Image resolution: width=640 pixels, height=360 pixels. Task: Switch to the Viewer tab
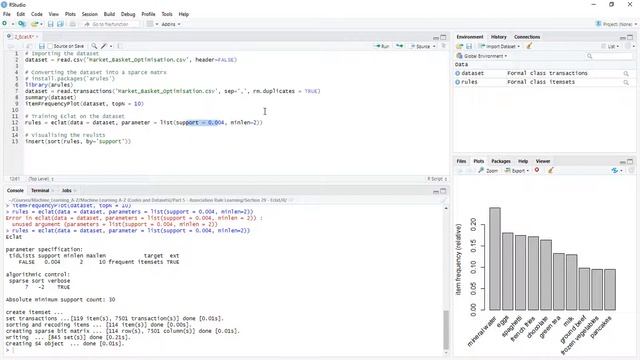point(542,161)
